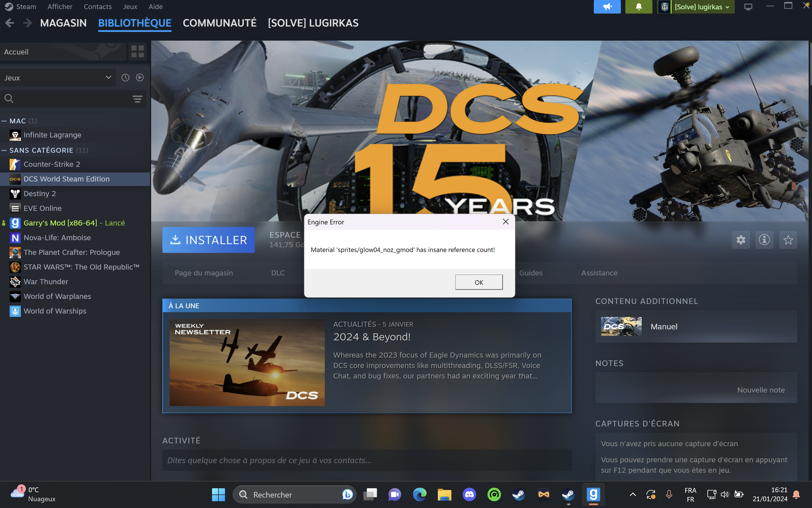Open DCS game info icon

pos(764,240)
